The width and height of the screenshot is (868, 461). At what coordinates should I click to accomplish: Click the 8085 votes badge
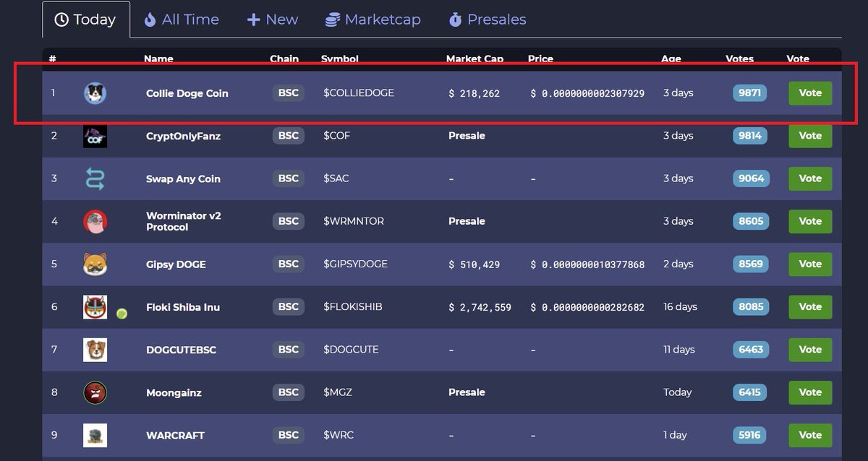pos(750,306)
